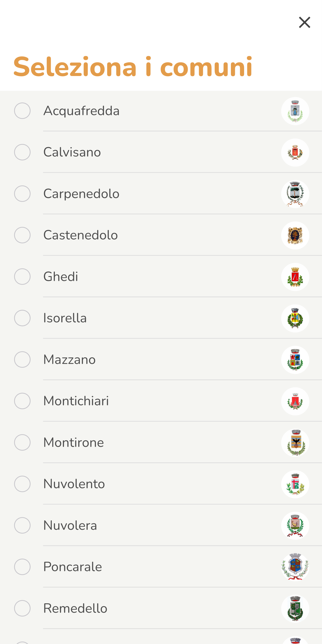Click the Acquafredda coat of arms icon
The height and width of the screenshot is (644, 322).
coord(295,111)
